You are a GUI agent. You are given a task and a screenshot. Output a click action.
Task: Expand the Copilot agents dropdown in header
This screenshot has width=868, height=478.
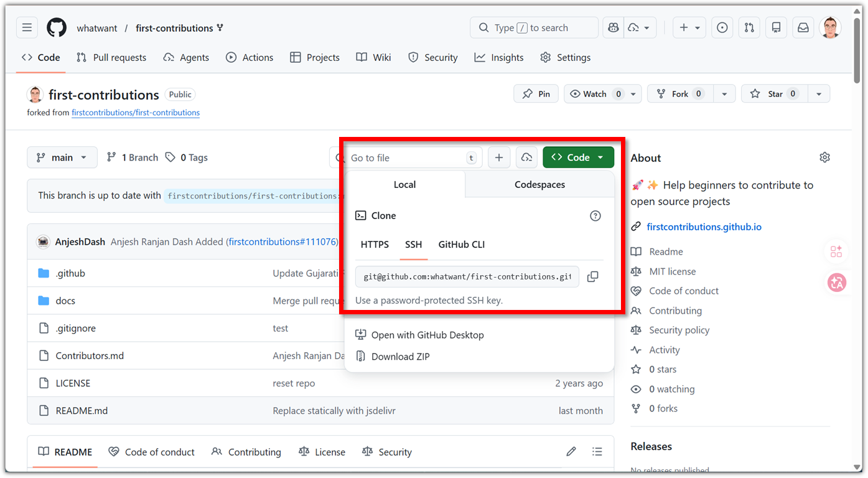[x=640, y=27]
